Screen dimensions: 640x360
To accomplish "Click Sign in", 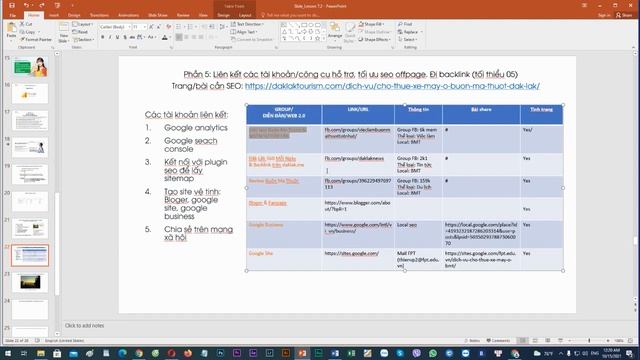I will (604, 15).
